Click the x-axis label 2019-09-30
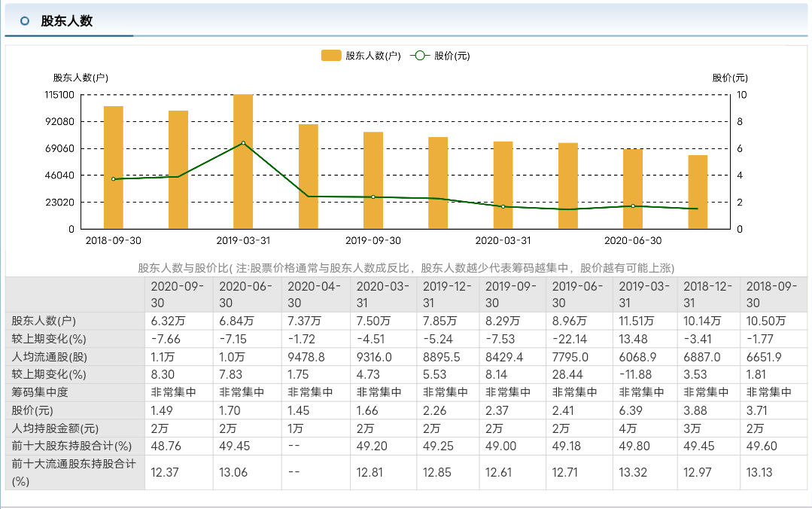Screen dimensions: 812x509 click(x=373, y=240)
